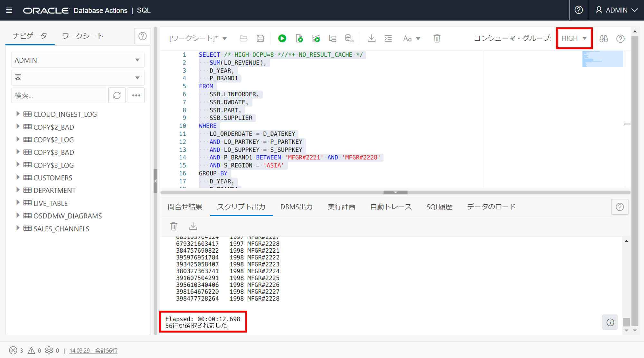Viewport: 644px width, 358px height.
Task: Save the worksheet with the disk icon
Action: pos(260,39)
